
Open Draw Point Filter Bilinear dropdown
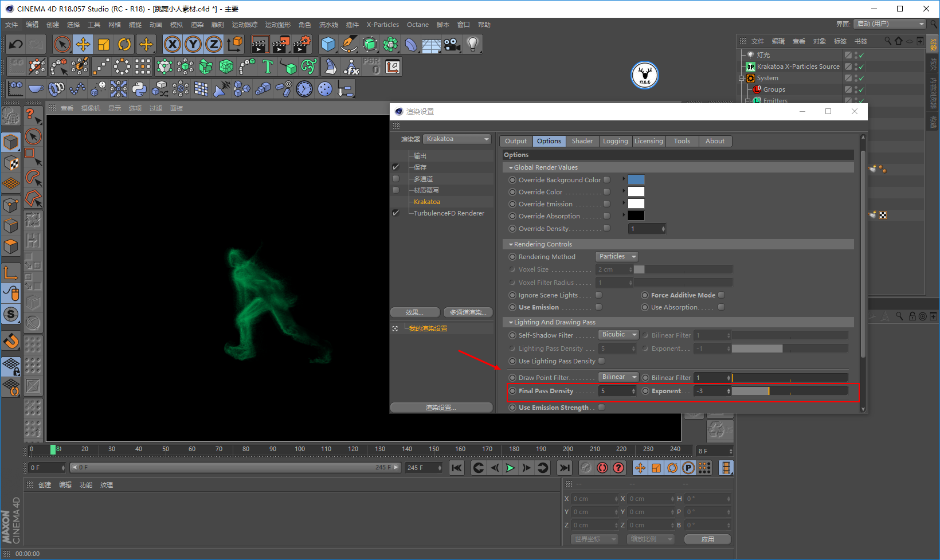pos(618,377)
